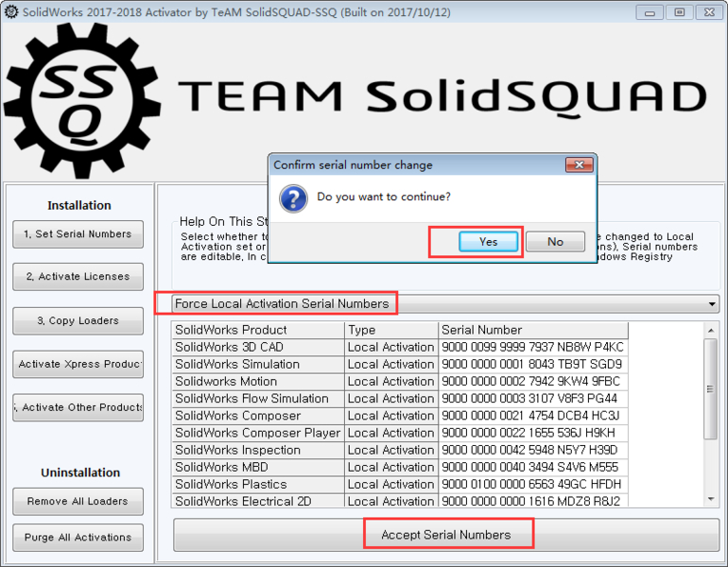Click serial 9000 0000 0022 1655 536J H9KH

point(533,433)
